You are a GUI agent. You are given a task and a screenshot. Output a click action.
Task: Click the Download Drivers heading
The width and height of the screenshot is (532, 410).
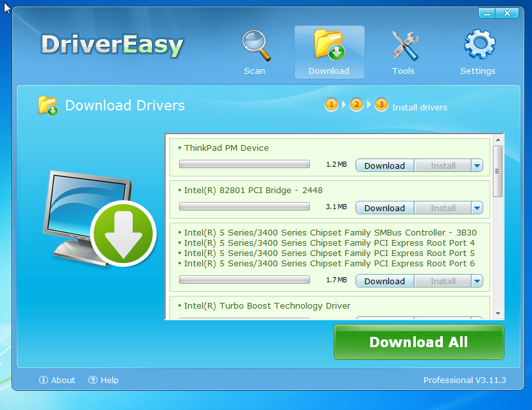[125, 105]
